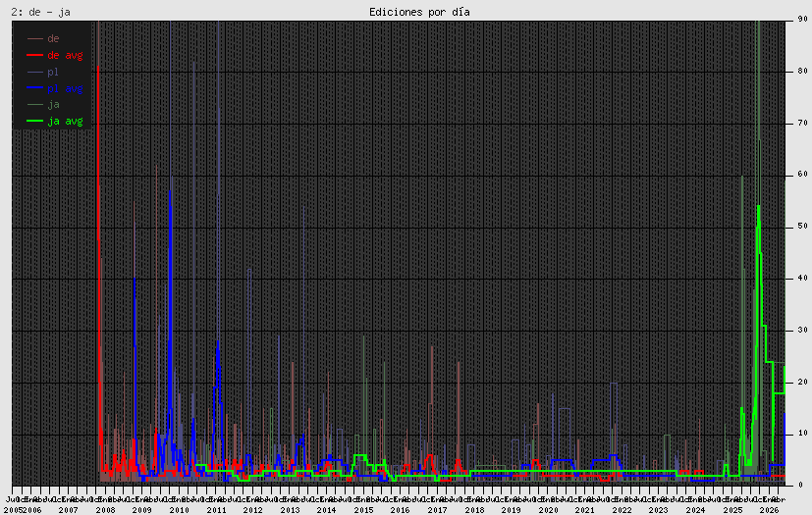Click the y-axis value 90
Image resolution: width=812 pixels, height=515 pixels.
803,20
